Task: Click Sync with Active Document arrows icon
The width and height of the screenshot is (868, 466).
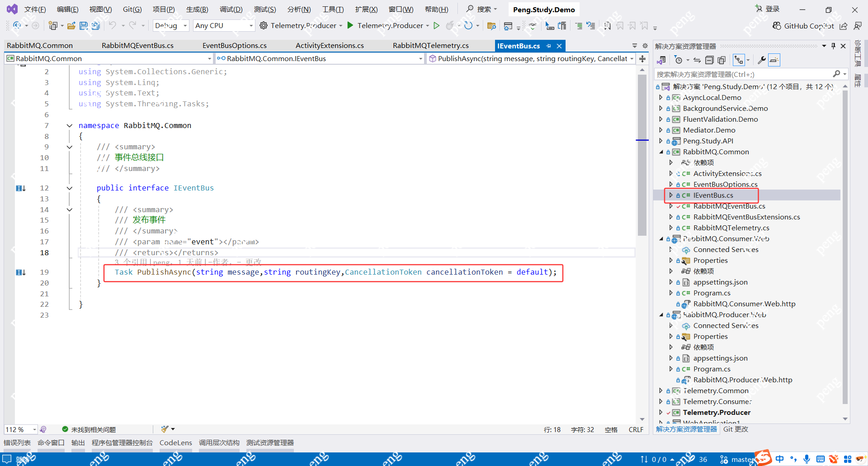Action: coord(697,60)
